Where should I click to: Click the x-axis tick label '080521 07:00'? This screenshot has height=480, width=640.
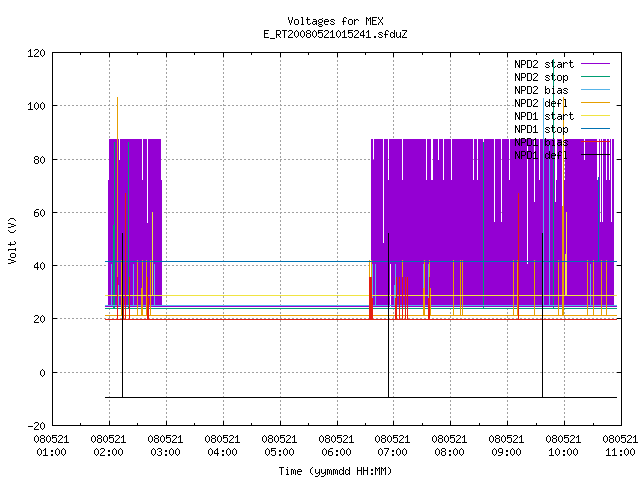pyautogui.click(x=393, y=446)
